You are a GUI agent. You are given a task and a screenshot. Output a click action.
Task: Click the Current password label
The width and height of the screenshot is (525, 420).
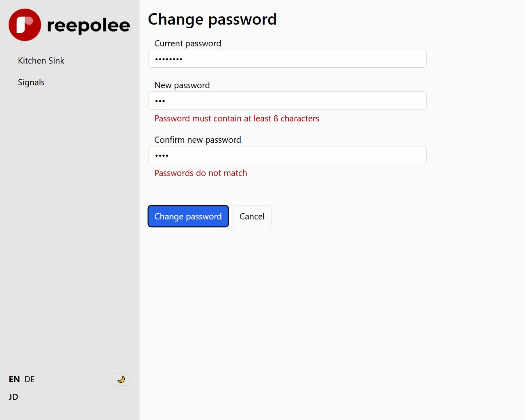click(188, 43)
